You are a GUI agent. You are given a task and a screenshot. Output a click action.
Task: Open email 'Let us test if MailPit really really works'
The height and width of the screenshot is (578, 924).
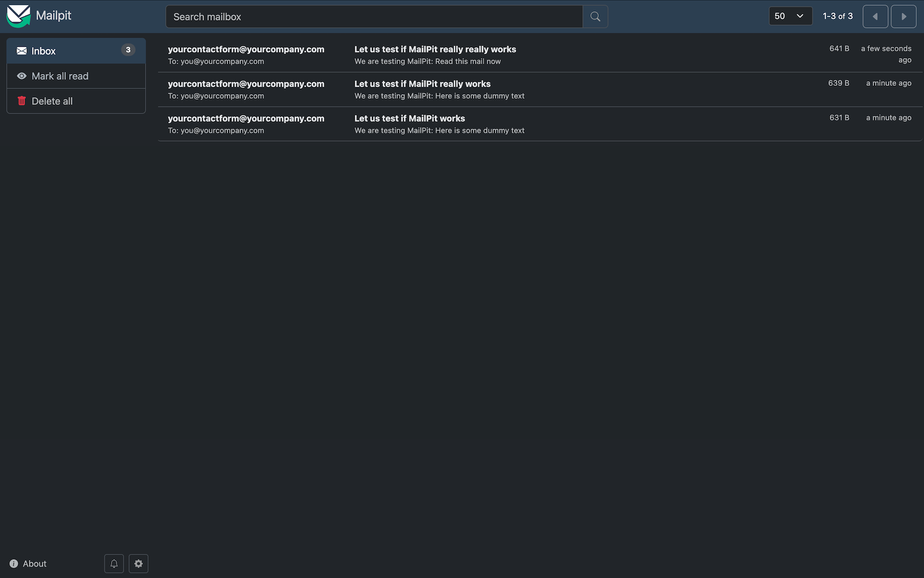coord(435,49)
